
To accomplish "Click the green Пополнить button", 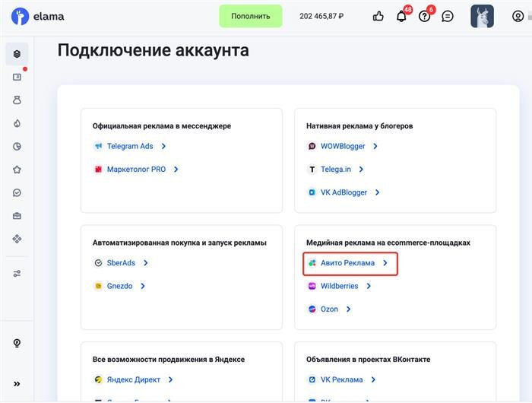I will (250, 16).
